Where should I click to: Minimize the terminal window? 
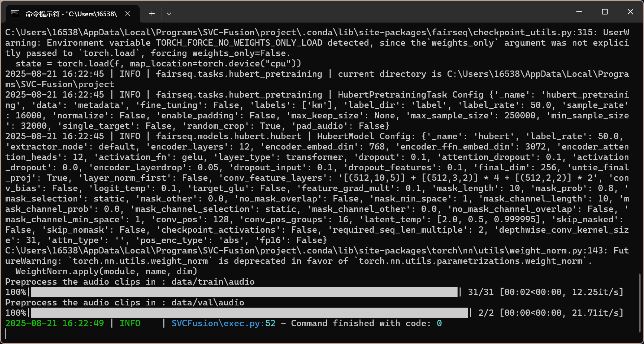point(579,12)
